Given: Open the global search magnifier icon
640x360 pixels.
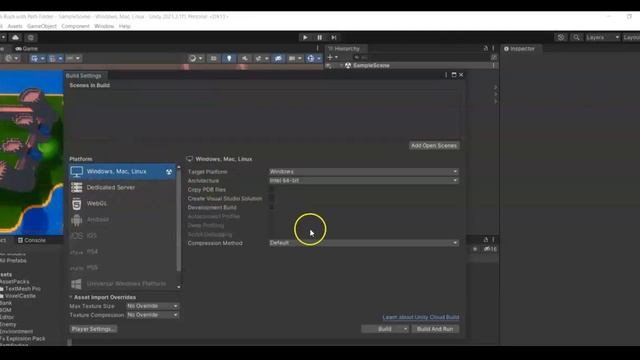Looking at the screenshot, I should click(576, 37).
